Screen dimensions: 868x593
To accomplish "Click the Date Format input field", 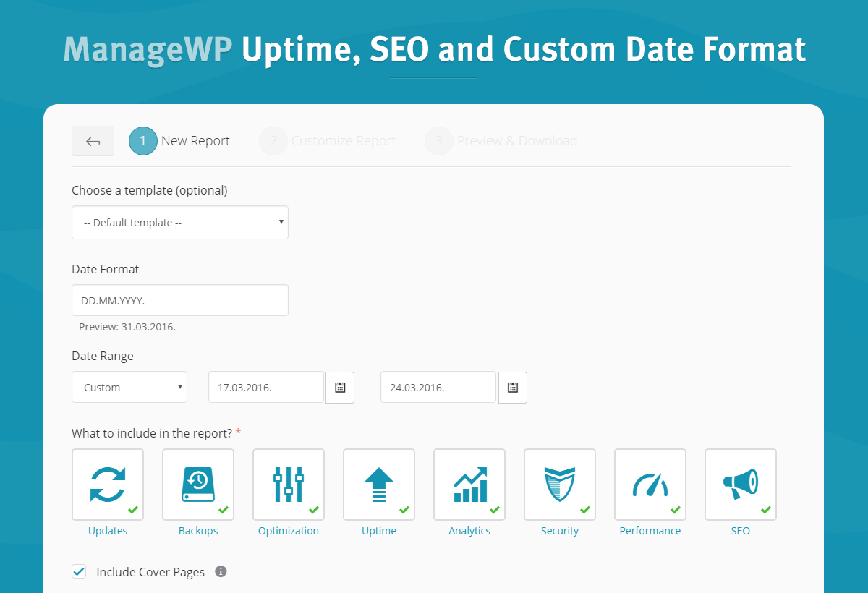I will 180,300.
